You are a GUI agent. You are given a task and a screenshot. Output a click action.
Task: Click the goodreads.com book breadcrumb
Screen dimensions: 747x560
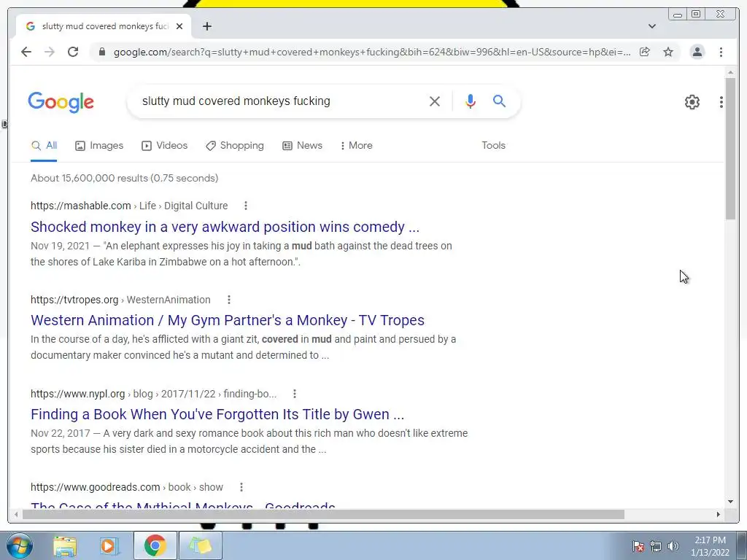tap(127, 487)
